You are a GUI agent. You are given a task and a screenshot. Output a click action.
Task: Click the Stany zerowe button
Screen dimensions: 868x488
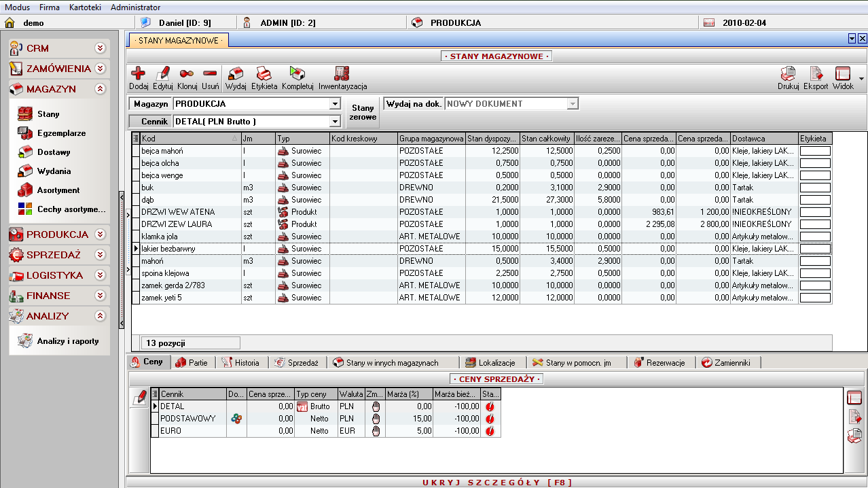pyautogui.click(x=363, y=113)
